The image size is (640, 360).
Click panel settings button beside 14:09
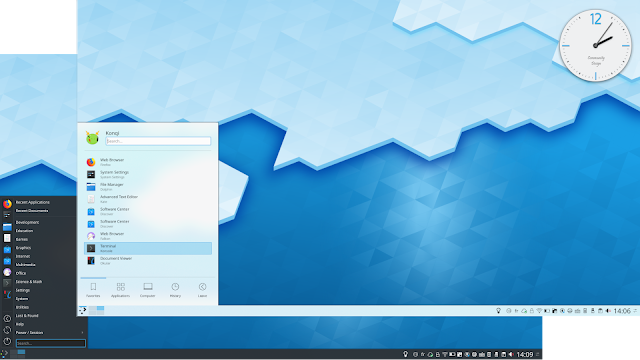tap(538, 355)
